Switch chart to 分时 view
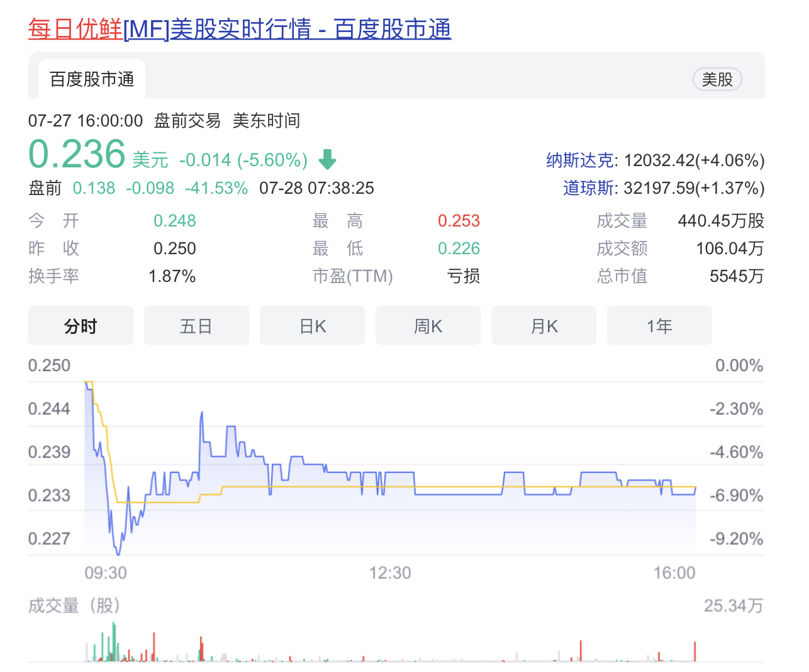 tap(81, 326)
